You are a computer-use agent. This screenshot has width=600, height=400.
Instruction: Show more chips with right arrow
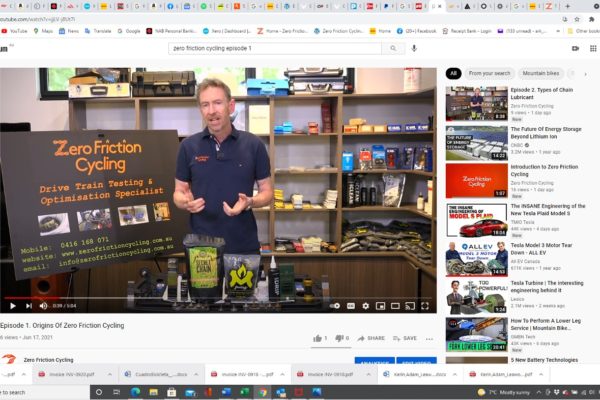point(585,74)
